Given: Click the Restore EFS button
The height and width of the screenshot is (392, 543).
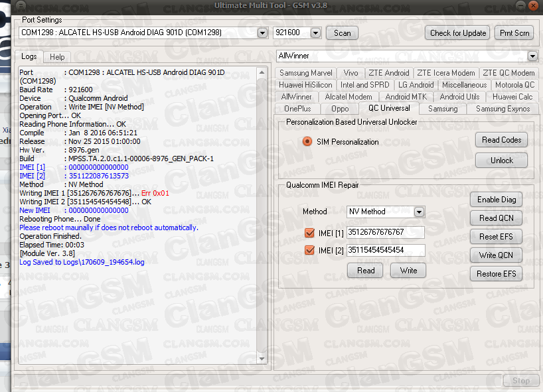Looking at the screenshot, I should point(497,274).
